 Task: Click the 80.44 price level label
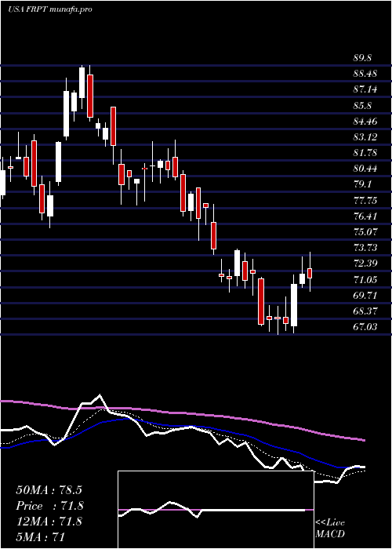(x=365, y=169)
